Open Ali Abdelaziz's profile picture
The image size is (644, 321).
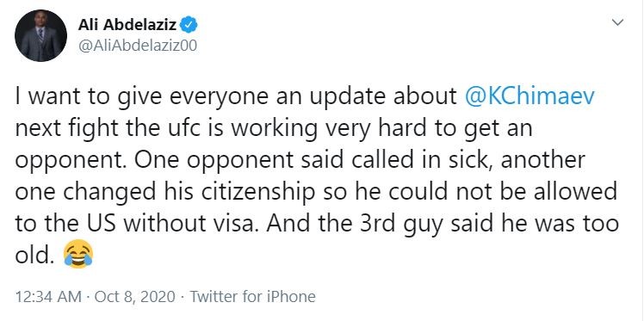[40, 35]
